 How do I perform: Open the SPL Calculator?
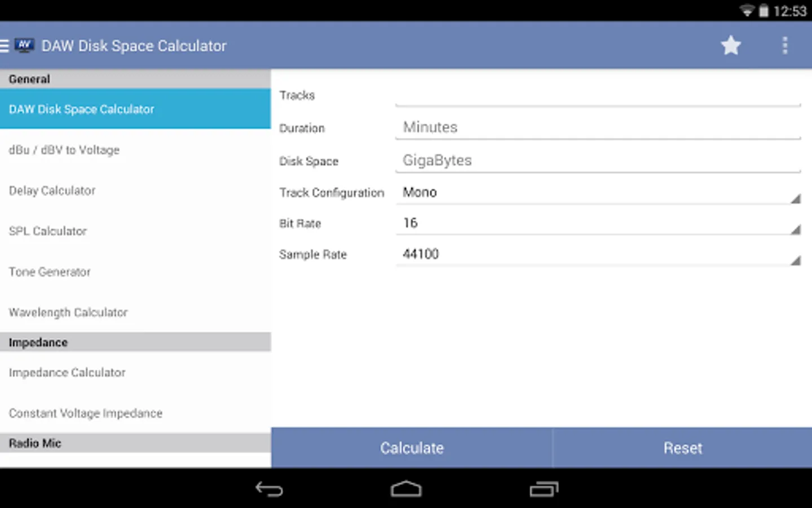coord(135,231)
